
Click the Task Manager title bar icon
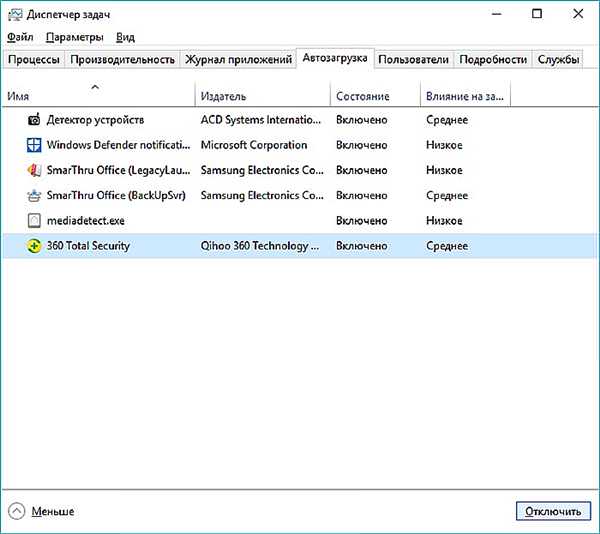15,15
